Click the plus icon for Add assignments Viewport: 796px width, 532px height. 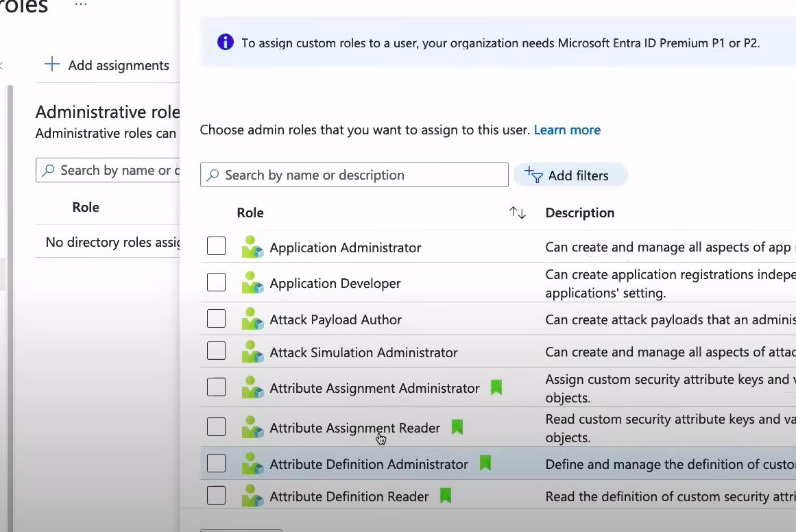pos(52,65)
